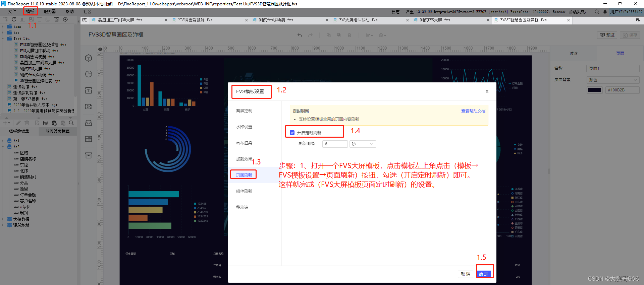Click the 刷新间隔 value field
Screen dimensions: 644x285
click(x=335, y=144)
